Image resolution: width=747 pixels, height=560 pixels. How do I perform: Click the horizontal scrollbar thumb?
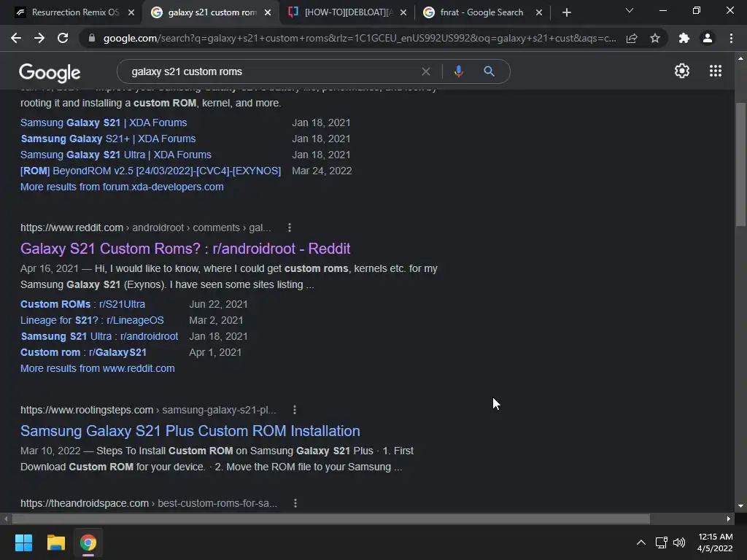pos(330,518)
